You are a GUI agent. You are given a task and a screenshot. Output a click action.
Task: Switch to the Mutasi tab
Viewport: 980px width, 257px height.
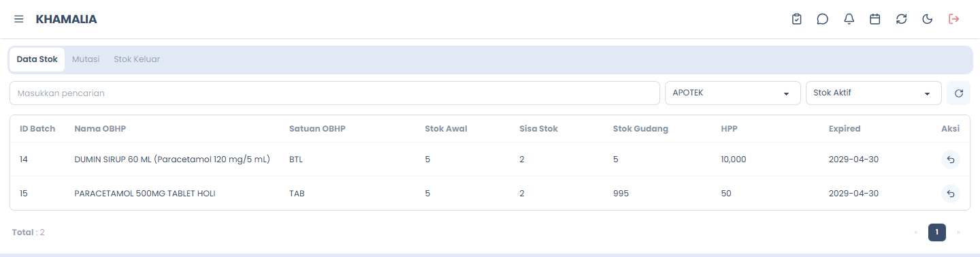point(86,59)
